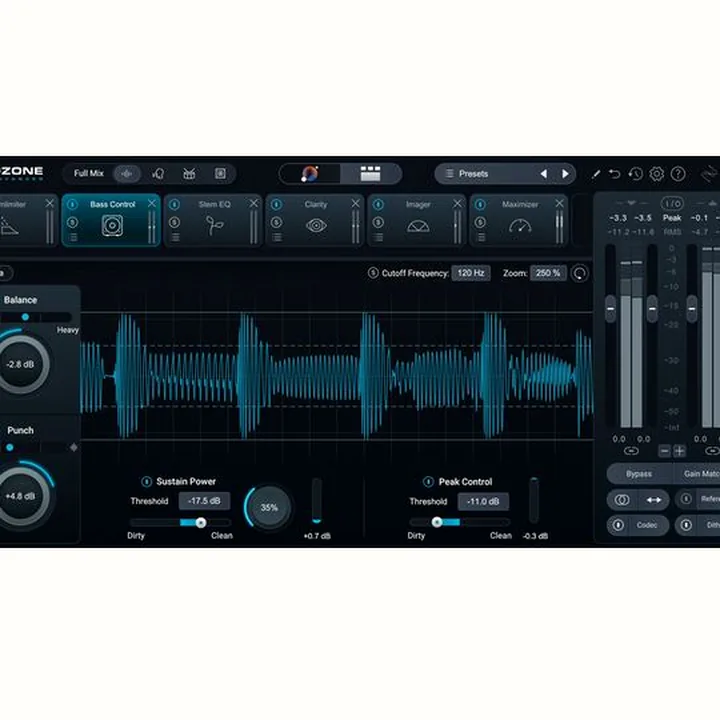Click the Cutoff Frequency 120 Hz field

[x=471, y=273]
